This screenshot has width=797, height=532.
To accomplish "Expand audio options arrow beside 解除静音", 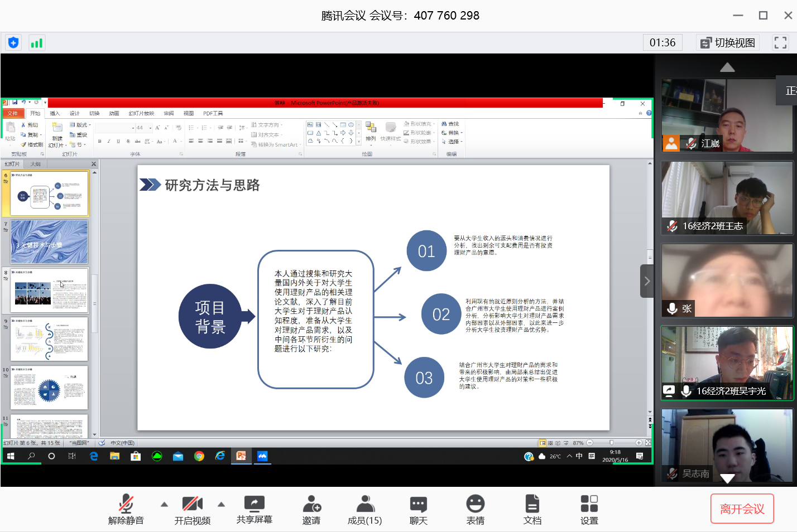I will pos(164,504).
